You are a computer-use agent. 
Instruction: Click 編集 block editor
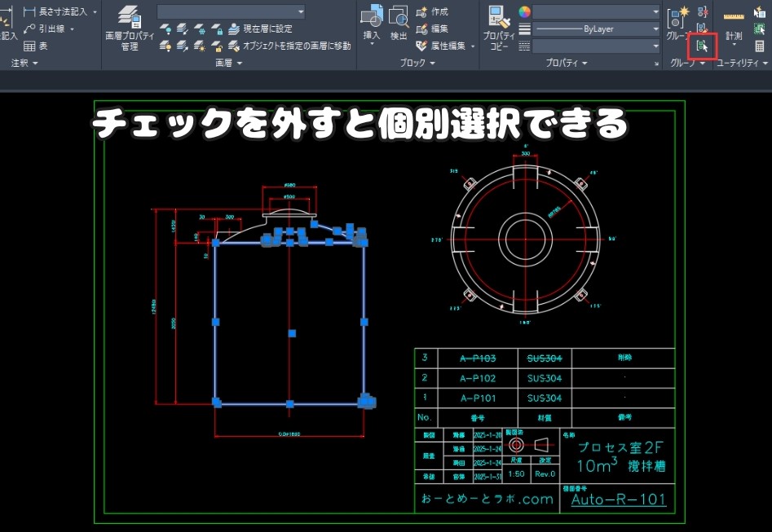(432, 29)
